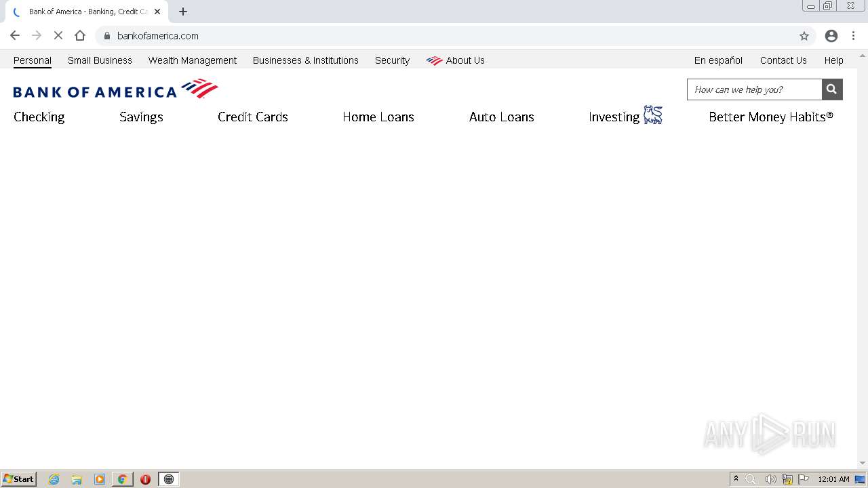868x488 pixels.
Task: Open the Home Loans menu
Action: pos(378,117)
